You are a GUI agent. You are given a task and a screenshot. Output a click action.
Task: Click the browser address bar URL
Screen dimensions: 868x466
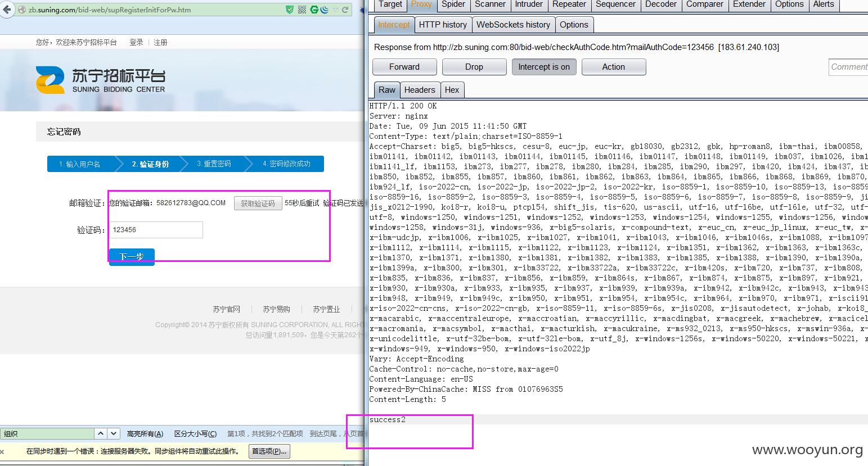tap(110, 10)
